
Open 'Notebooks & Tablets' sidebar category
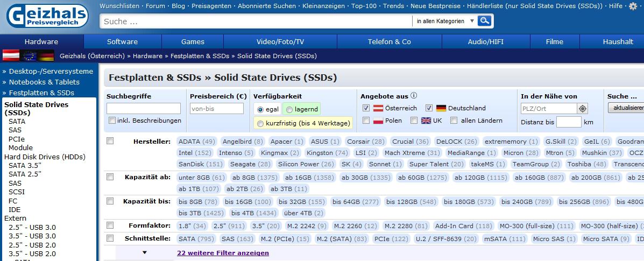pyautogui.click(x=44, y=82)
